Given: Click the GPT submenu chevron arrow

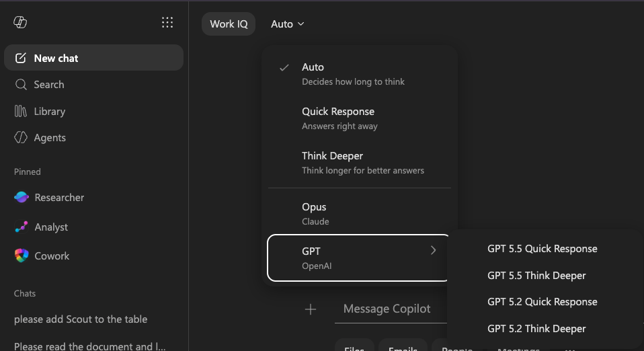Looking at the screenshot, I should [433, 250].
